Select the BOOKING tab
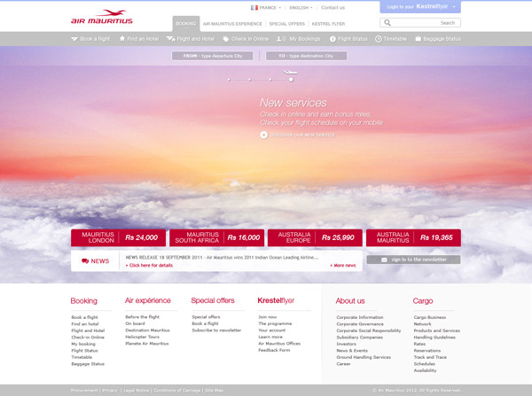The image size is (532, 396). click(x=186, y=24)
